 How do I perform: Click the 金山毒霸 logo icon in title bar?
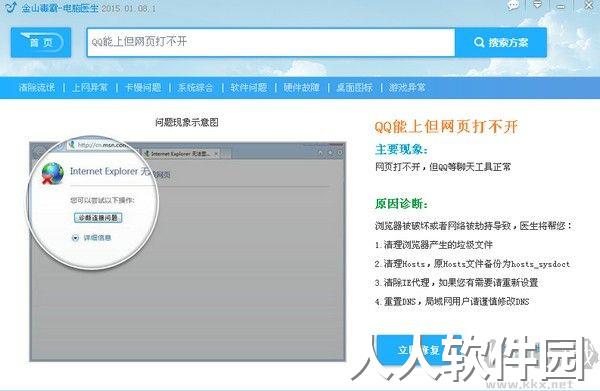(11, 7)
